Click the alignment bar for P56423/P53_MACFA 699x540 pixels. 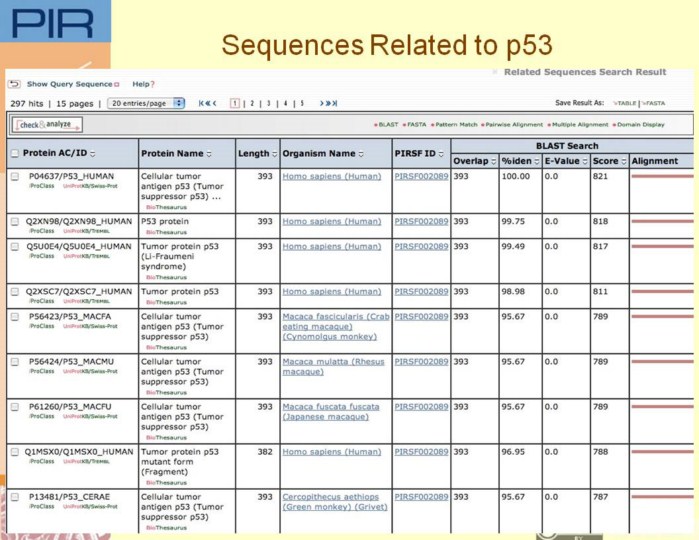(x=662, y=316)
